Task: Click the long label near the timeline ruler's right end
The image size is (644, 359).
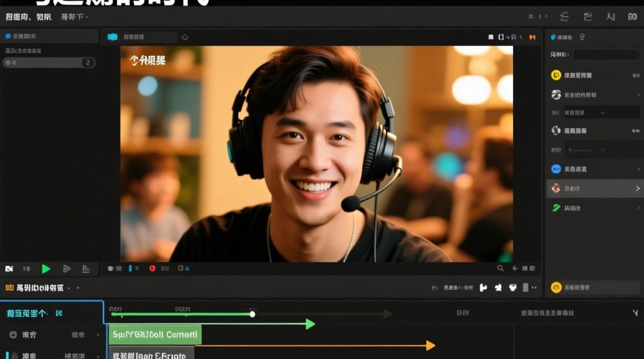Action: [547, 313]
